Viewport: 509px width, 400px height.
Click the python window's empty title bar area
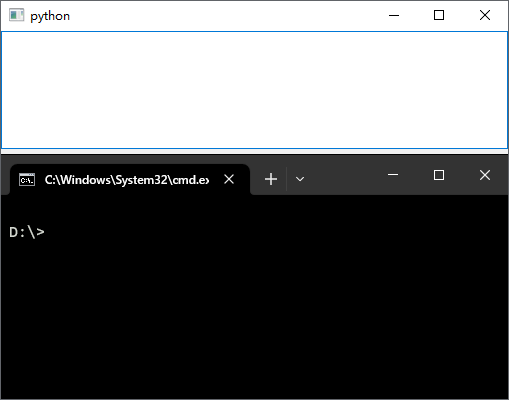[227, 15]
